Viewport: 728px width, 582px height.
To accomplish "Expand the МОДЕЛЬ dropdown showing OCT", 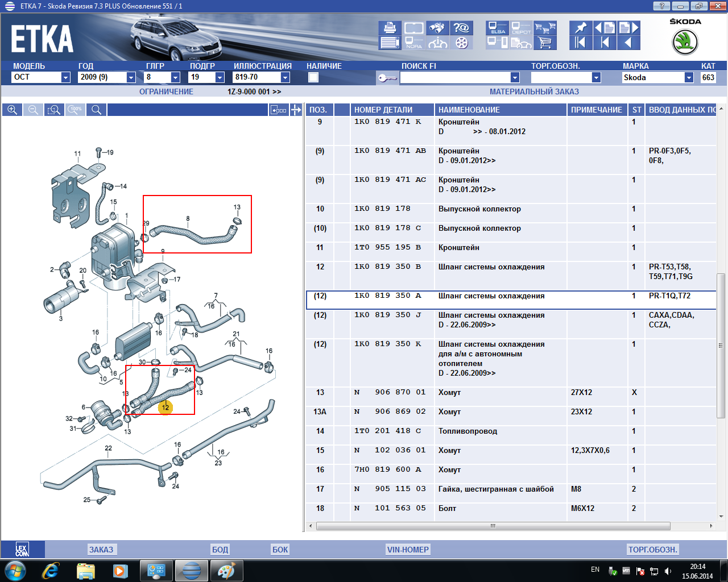I will coord(65,77).
